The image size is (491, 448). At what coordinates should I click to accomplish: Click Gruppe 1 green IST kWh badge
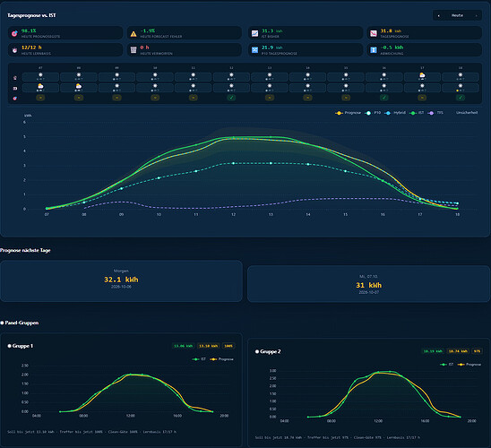(183, 346)
